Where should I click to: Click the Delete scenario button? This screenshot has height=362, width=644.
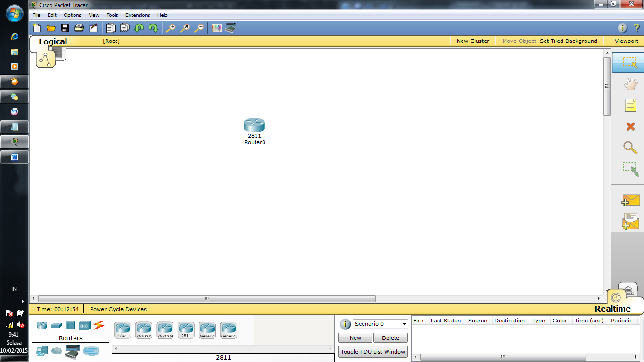390,338
